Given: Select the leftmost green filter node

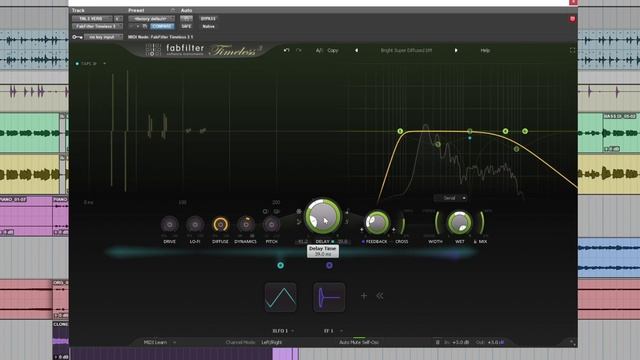Looking at the screenshot, I should [400, 131].
